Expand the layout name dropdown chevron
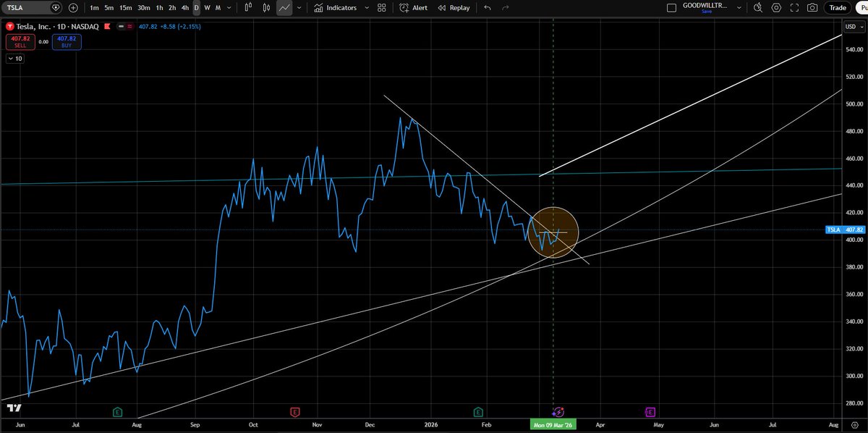868x433 pixels. point(739,7)
